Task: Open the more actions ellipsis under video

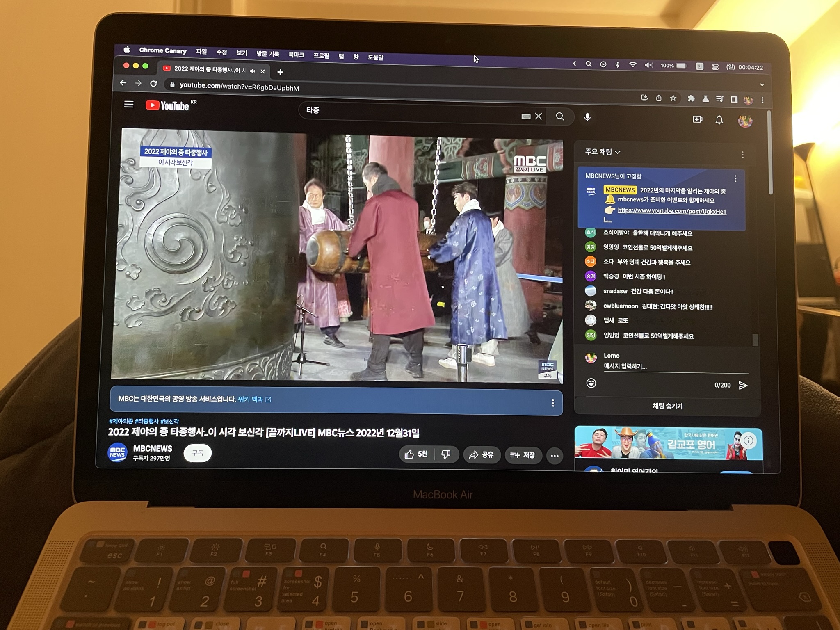Action: pos(555,456)
